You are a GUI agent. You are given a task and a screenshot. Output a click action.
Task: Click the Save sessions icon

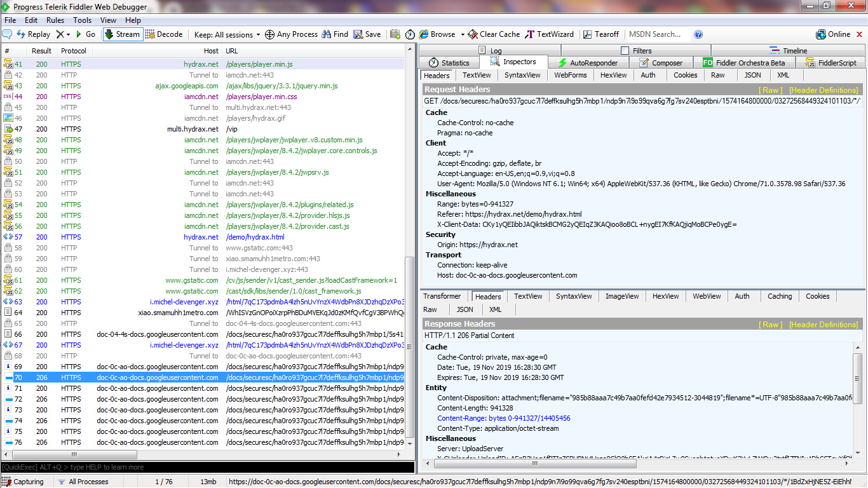click(367, 34)
